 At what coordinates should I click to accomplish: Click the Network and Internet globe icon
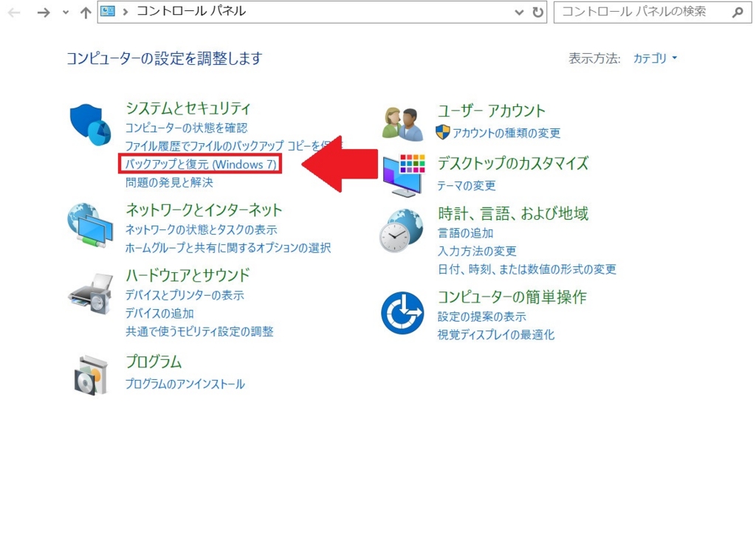(x=91, y=226)
